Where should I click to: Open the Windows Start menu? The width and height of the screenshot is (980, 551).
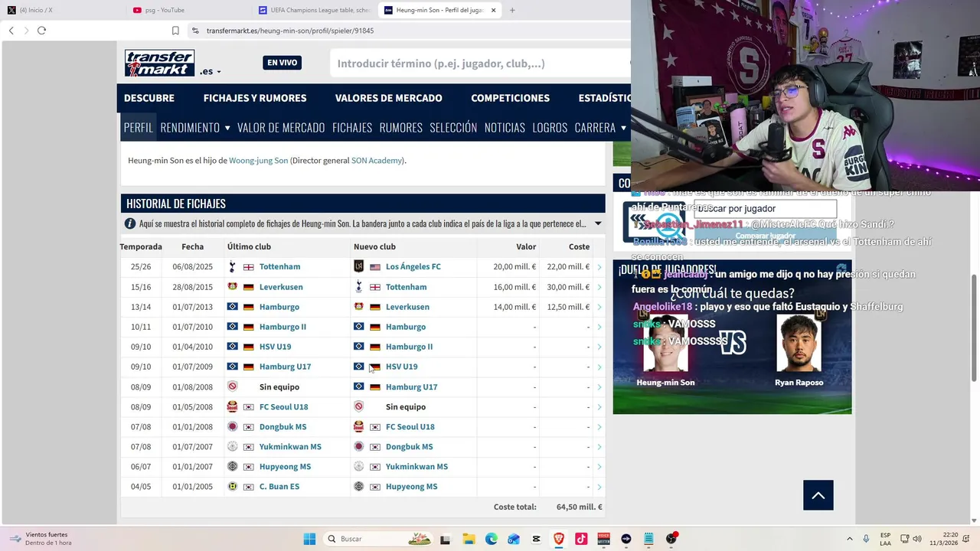coord(309,539)
